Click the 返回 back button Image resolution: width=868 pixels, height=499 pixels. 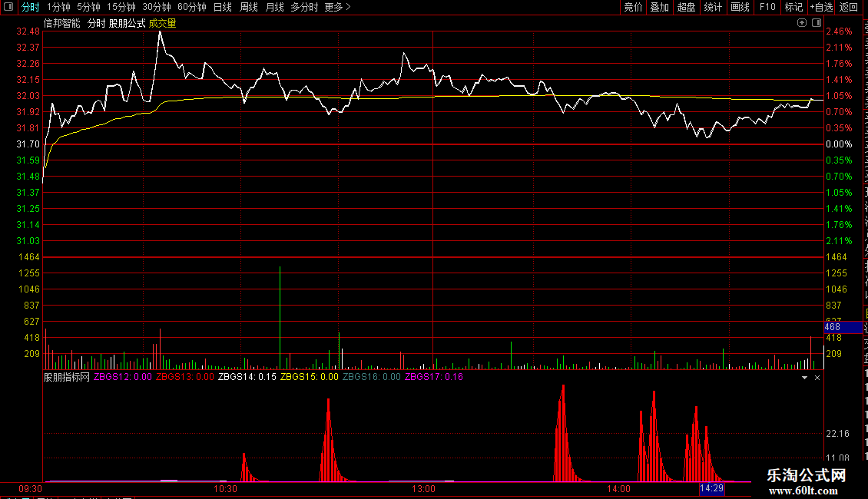pyautogui.click(x=849, y=7)
